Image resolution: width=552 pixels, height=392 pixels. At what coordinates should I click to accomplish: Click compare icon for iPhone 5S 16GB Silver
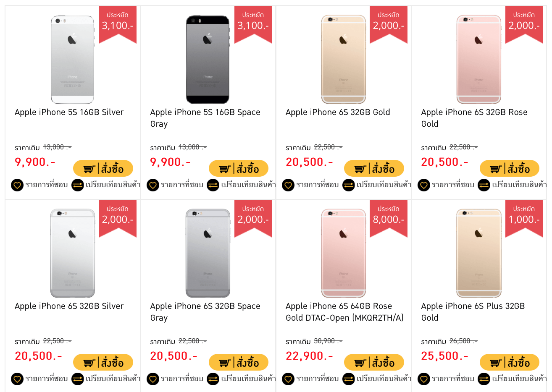(78, 185)
